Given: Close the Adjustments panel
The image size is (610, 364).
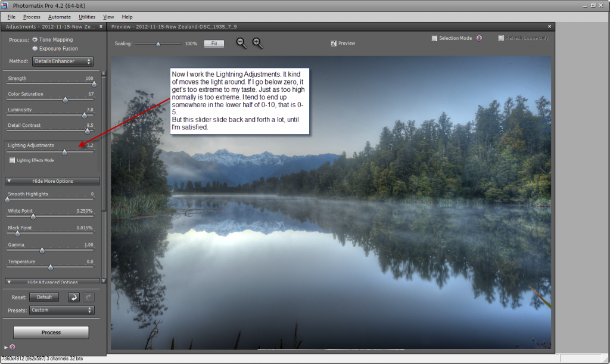Looking at the screenshot, I should coord(101,26).
